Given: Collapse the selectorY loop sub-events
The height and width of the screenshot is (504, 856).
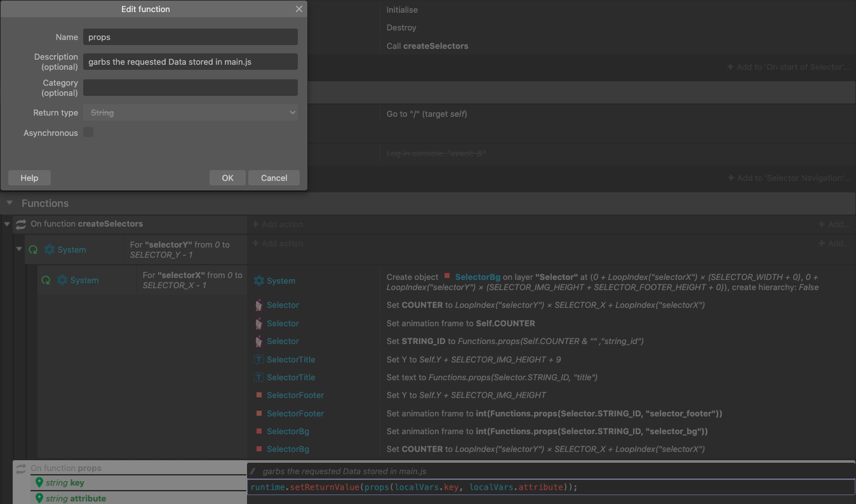Looking at the screenshot, I should click(19, 249).
